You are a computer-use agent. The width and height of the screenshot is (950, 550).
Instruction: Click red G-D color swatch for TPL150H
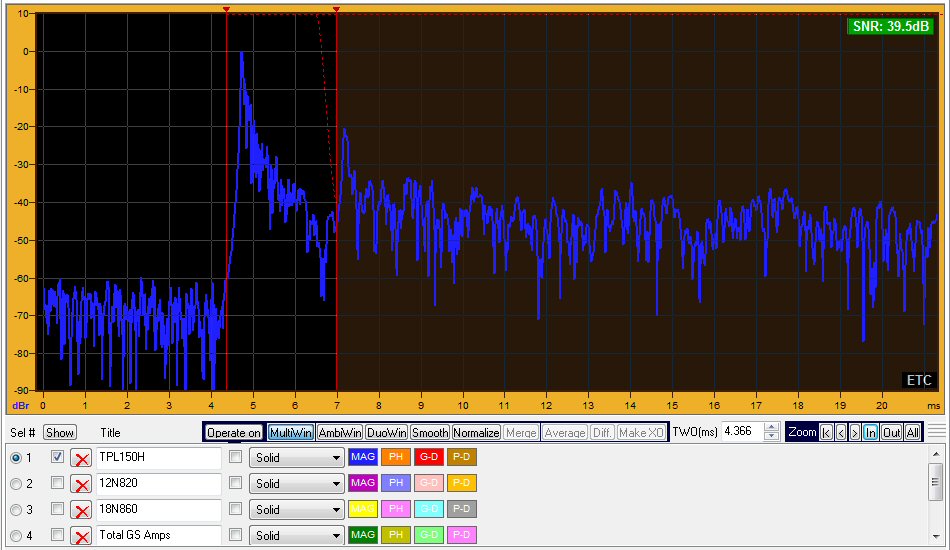click(428, 457)
